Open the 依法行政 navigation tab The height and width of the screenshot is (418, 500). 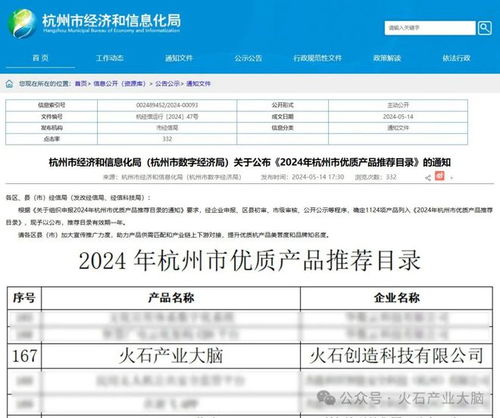[456, 58]
